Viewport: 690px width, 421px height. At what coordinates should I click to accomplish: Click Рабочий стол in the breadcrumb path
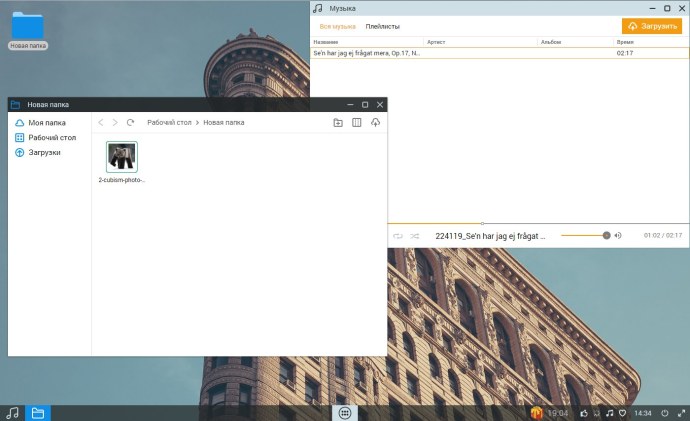click(x=169, y=122)
